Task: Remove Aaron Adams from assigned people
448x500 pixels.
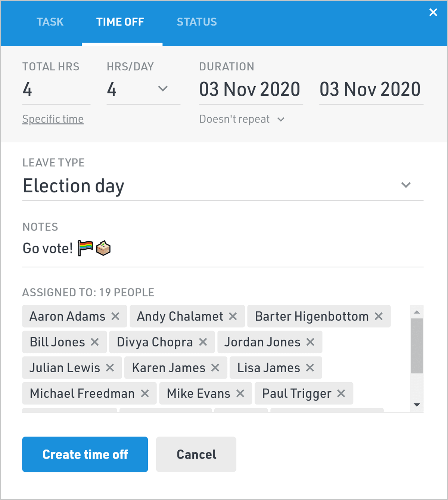Action: coord(115,317)
